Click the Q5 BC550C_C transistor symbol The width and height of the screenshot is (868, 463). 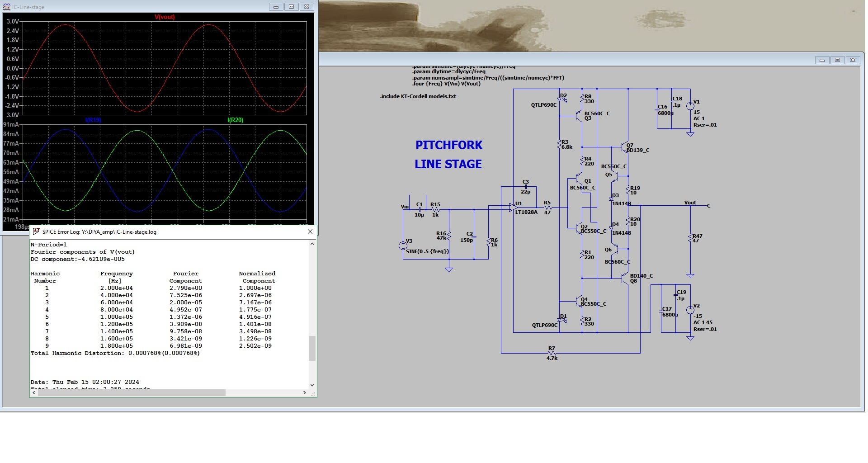614,177
